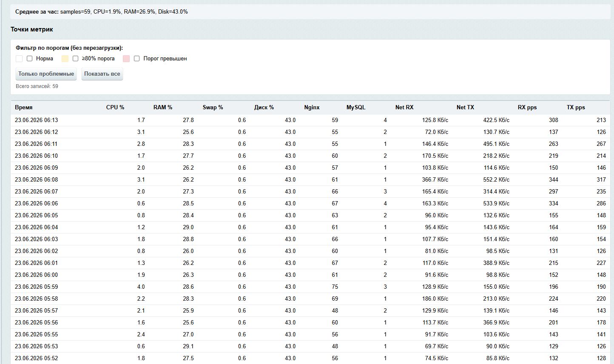The width and height of the screenshot is (614, 364).
Task: Click TX pps value 317
Action: 601,180
